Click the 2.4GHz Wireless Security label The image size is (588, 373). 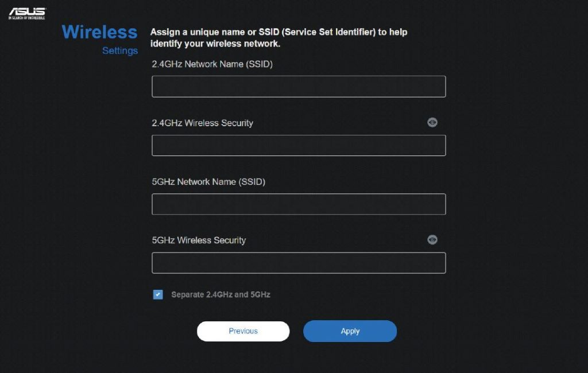click(202, 123)
